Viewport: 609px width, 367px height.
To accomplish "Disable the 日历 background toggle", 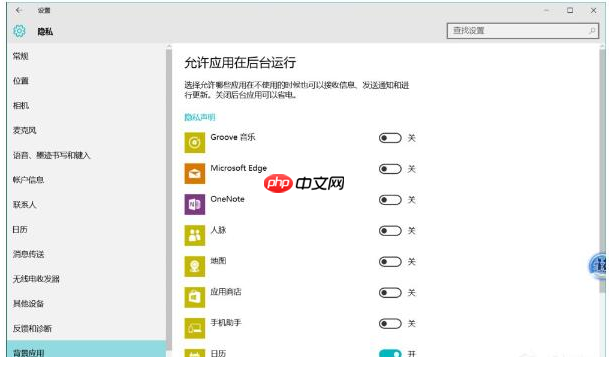I will [x=390, y=353].
